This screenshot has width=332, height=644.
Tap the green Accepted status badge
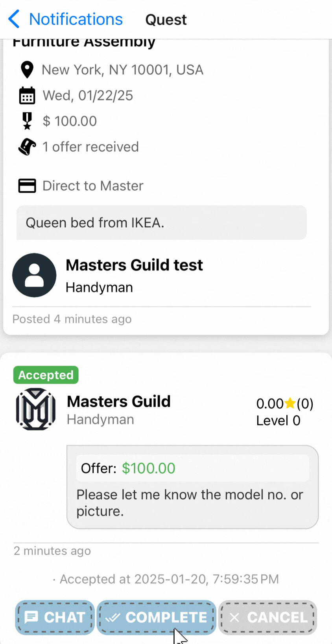pyautogui.click(x=46, y=375)
